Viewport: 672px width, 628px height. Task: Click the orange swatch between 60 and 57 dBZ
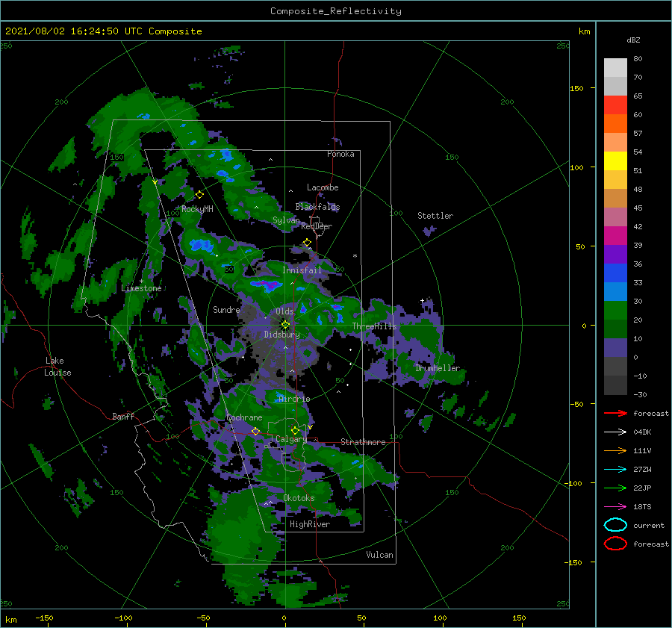615,124
